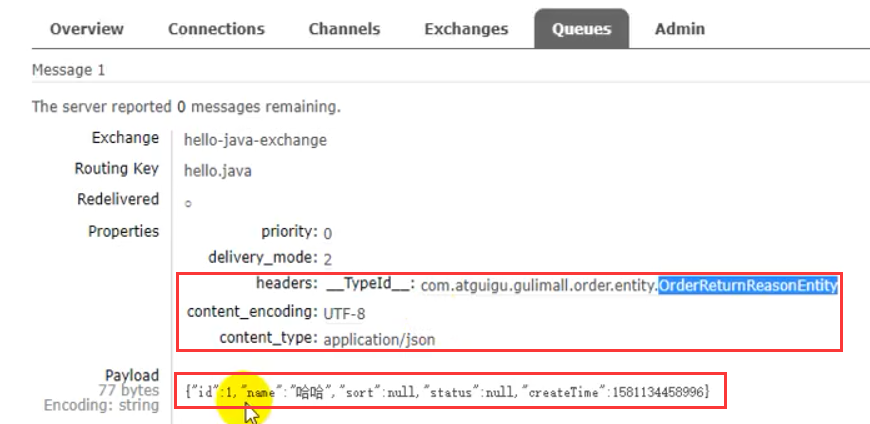The width and height of the screenshot is (870, 424).
Task: Switch to the Connections tab
Action: (x=216, y=29)
